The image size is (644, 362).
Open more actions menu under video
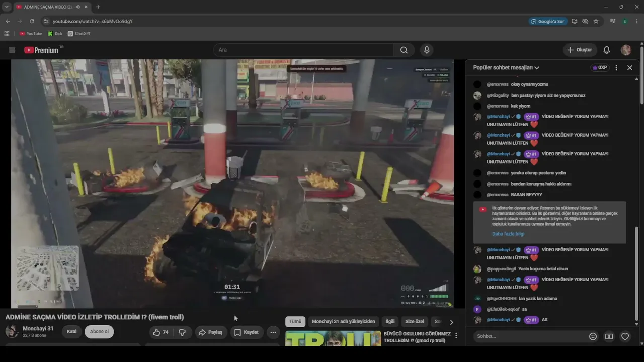273,332
